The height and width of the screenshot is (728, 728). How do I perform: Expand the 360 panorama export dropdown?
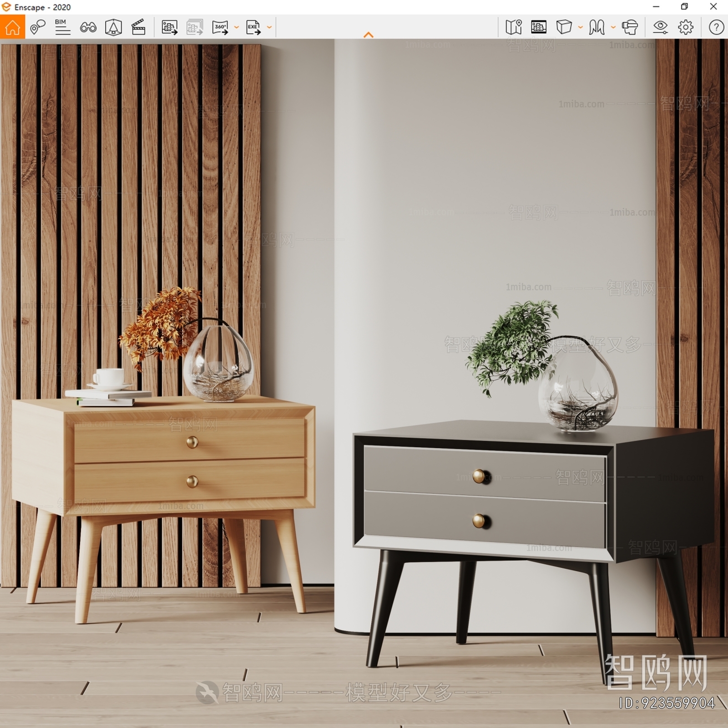236,27
